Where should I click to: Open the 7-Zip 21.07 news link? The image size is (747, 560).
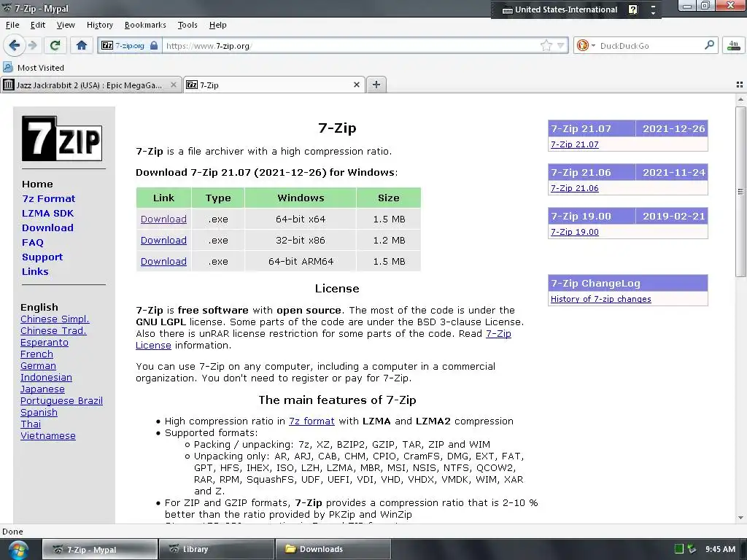click(575, 144)
